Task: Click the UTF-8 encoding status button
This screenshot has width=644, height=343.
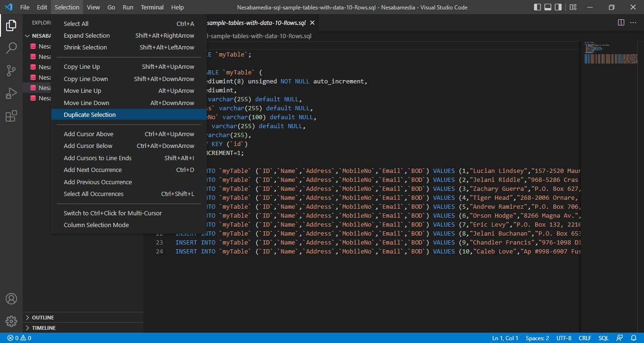Action: coord(564,338)
